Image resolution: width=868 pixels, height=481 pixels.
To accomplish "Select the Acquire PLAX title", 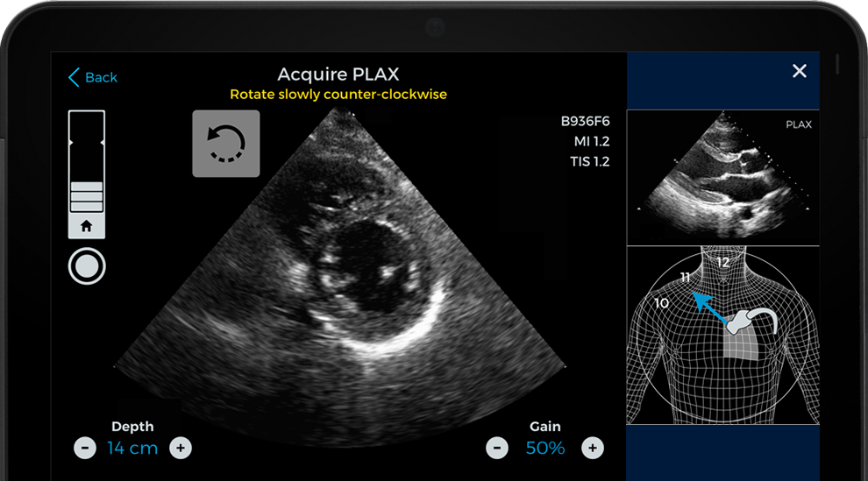I will 338,74.
